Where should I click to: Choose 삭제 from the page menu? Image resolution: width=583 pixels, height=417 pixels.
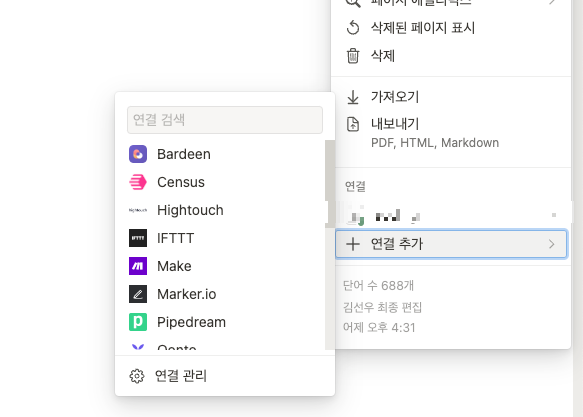pyautogui.click(x=451, y=56)
